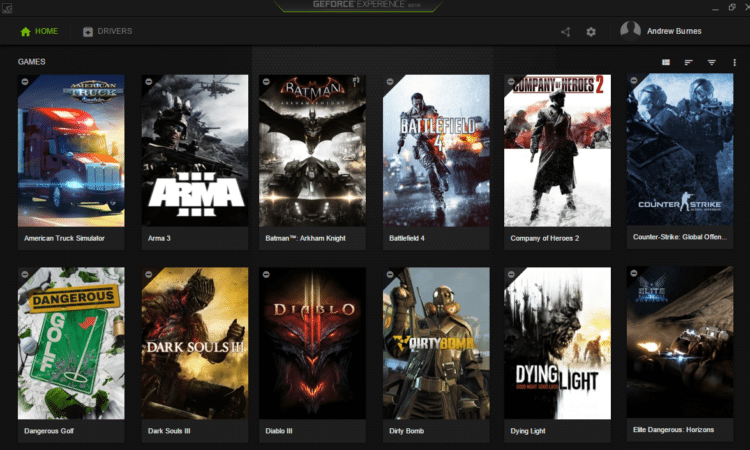Image resolution: width=750 pixels, height=450 pixels.
Task: Open the three-dot more options menu
Action: 734,62
